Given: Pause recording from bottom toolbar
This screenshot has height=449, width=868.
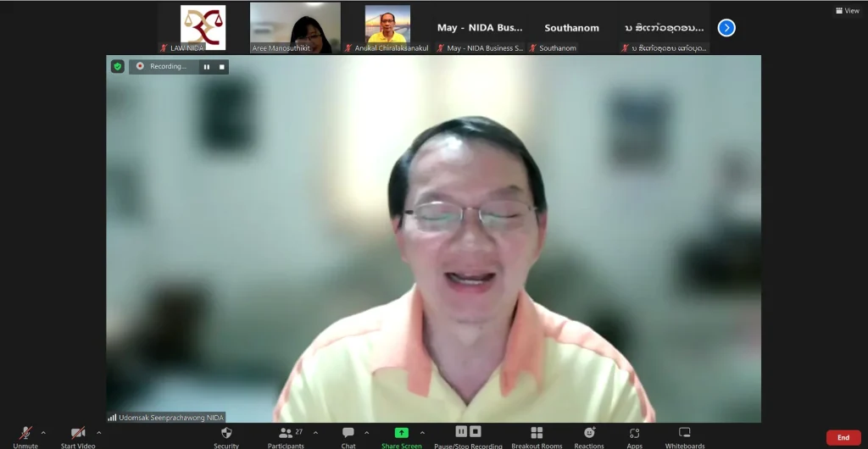Looking at the screenshot, I should (x=461, y=431).
